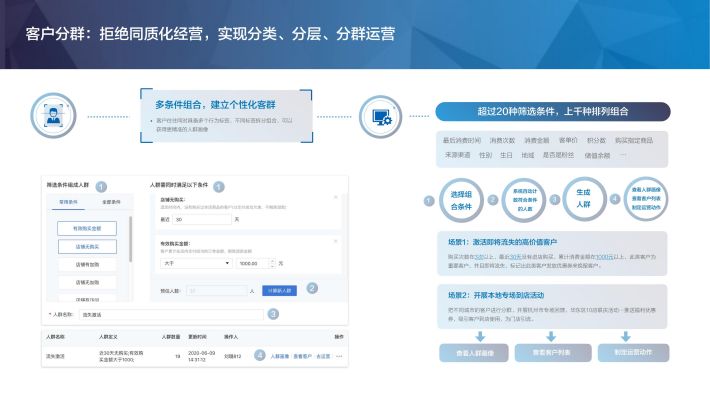Screen dimensions: 710x399
Task: Click the 积分数 filter tag
Action: point(596,140)
